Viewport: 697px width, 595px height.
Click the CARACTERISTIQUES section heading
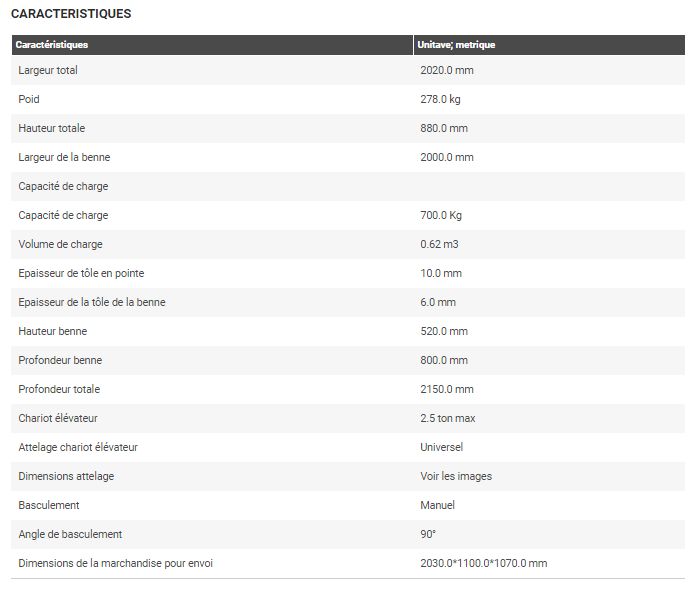[70, 14]
